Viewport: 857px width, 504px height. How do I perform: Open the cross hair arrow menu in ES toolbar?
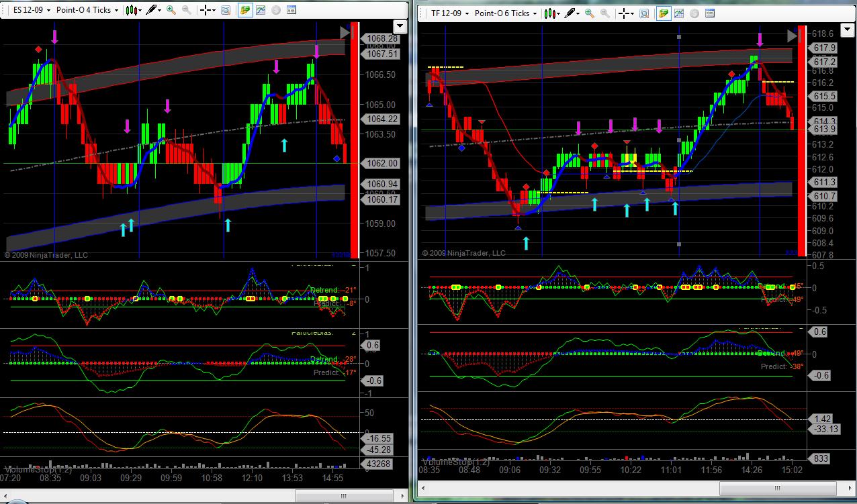coord(214,10)
